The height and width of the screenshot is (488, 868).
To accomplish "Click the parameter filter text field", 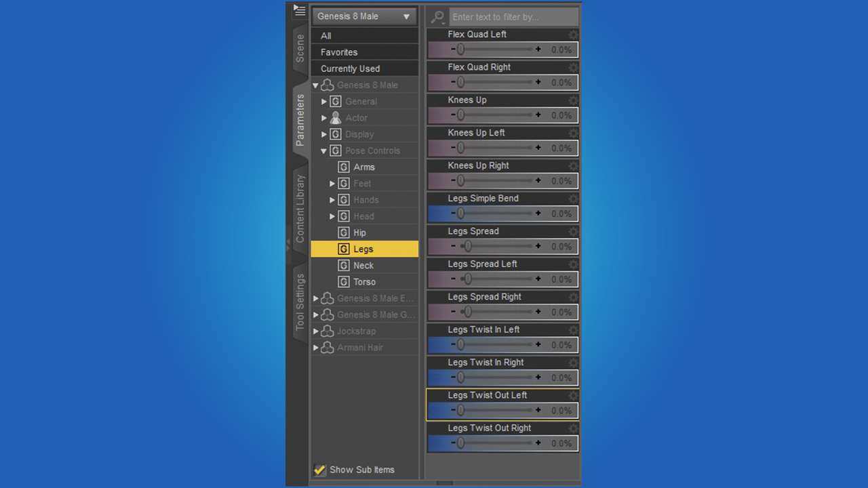I will 514,17.
